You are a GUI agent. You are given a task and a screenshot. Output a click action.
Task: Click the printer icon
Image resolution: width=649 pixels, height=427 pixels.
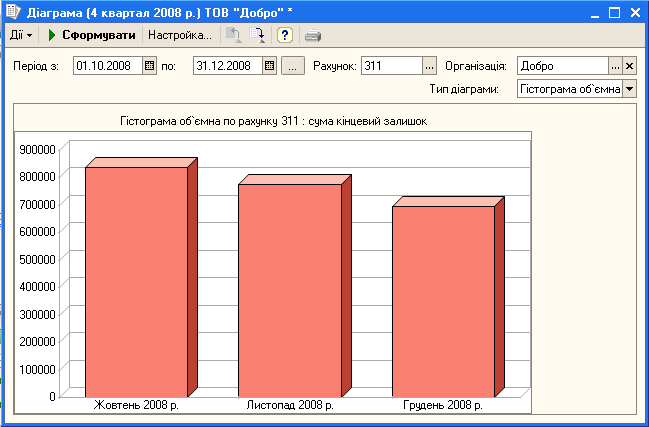tap(313, 36)
